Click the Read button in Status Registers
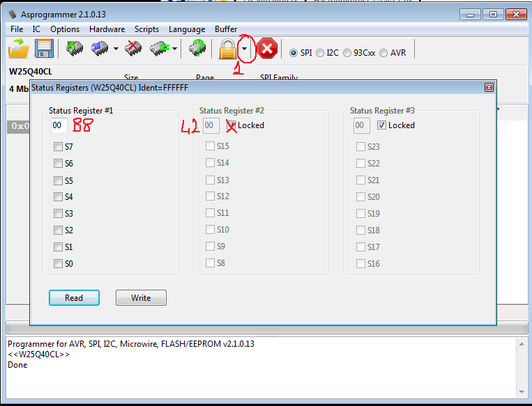The image size is (532, 406). [x=74, y=297]
